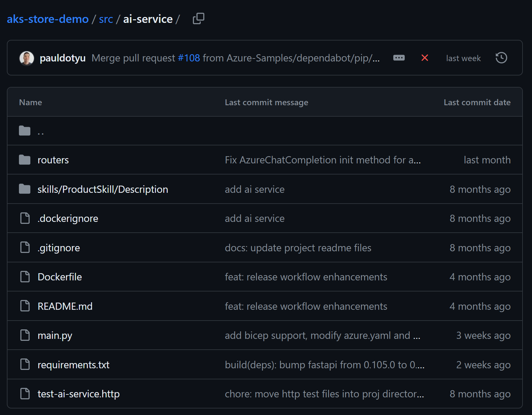Expand commit message ellipsis button
Screen dimensions: 532x415
coord(399,58)
